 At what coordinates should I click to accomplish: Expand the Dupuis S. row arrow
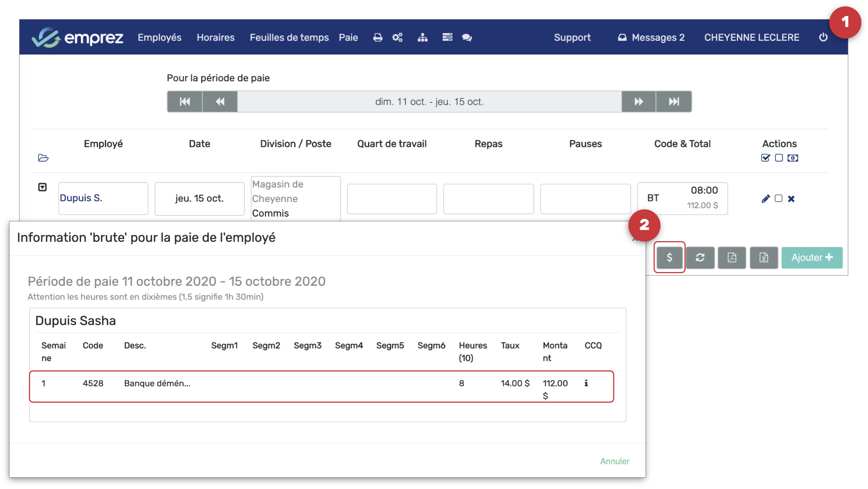pos(42,187)
